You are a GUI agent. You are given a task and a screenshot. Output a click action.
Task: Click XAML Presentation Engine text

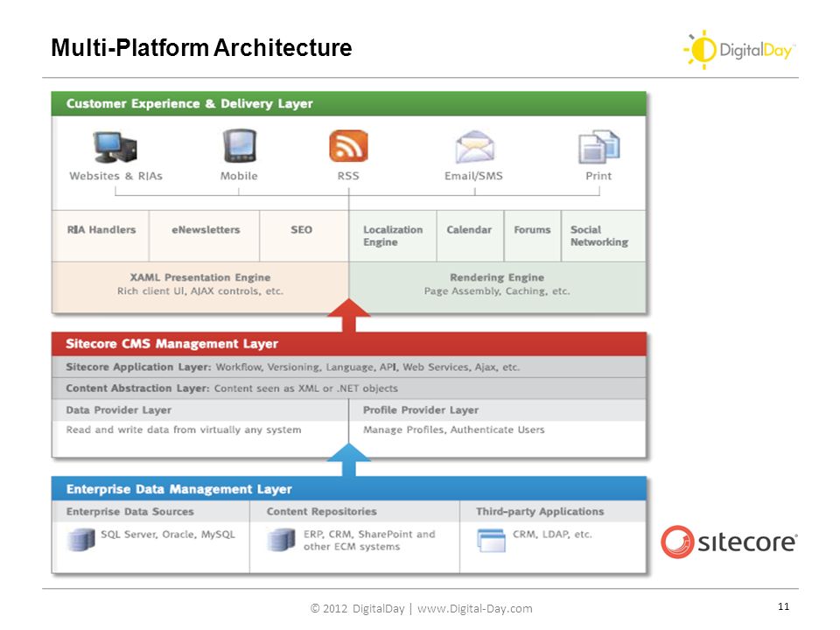pyautogui.click(x=200, y=277)
